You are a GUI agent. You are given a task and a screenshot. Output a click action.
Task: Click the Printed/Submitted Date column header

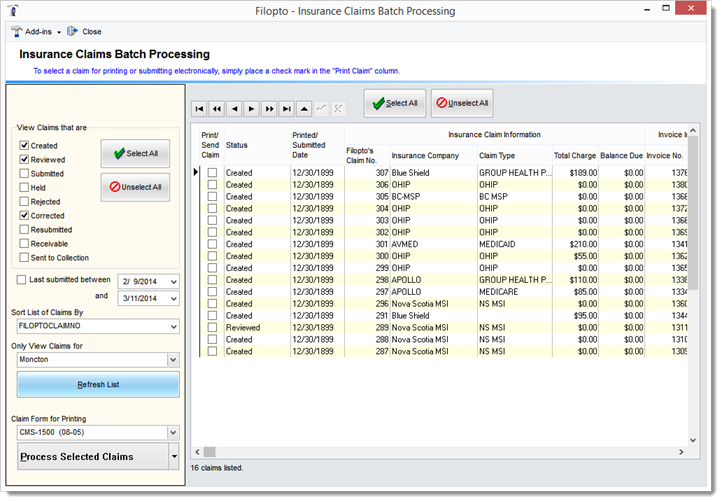(317, 145)
